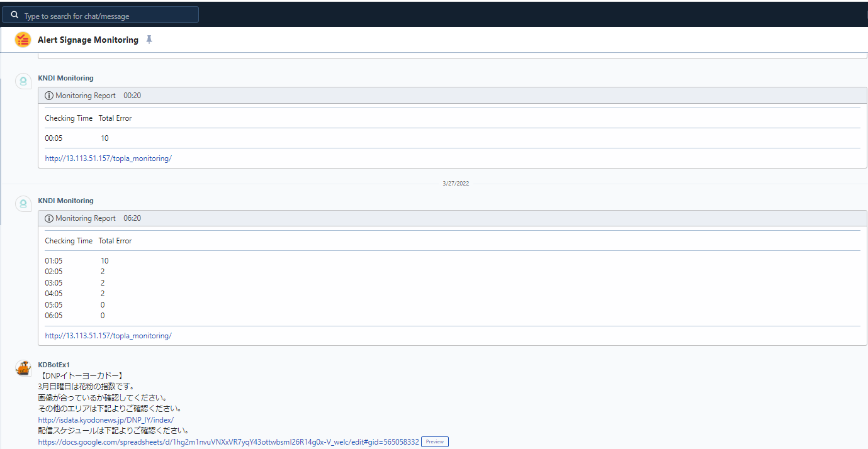Open the isdata.kyodonews.jp DNP_IY link
Viewport: 868px width, 449px height.
click(105, 420)
